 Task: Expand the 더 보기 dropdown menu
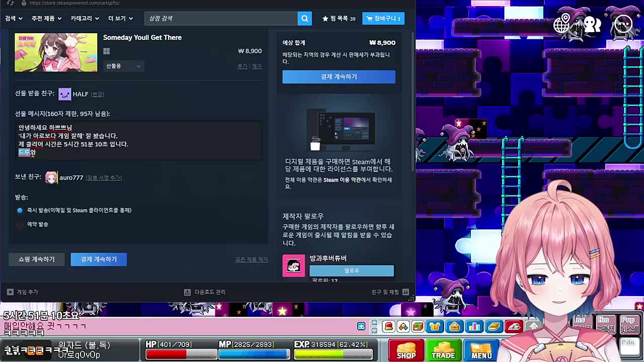pos(120,19)
